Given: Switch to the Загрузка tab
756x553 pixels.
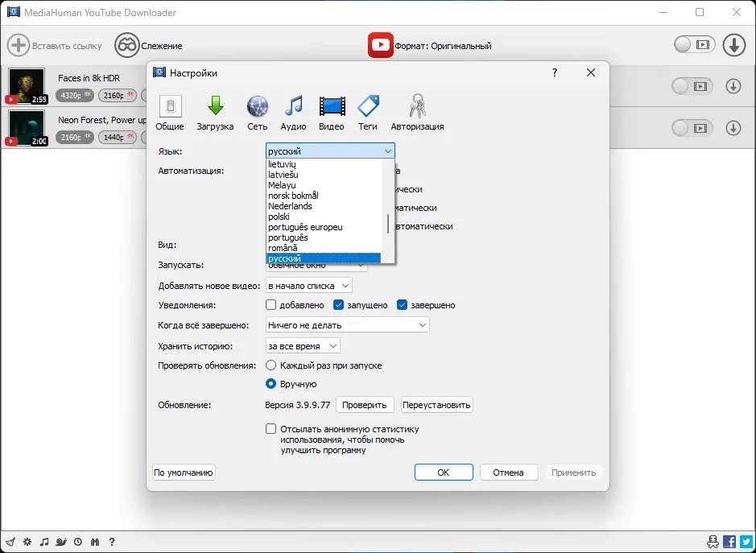Looking at the screenshot, I should [215, 113].
